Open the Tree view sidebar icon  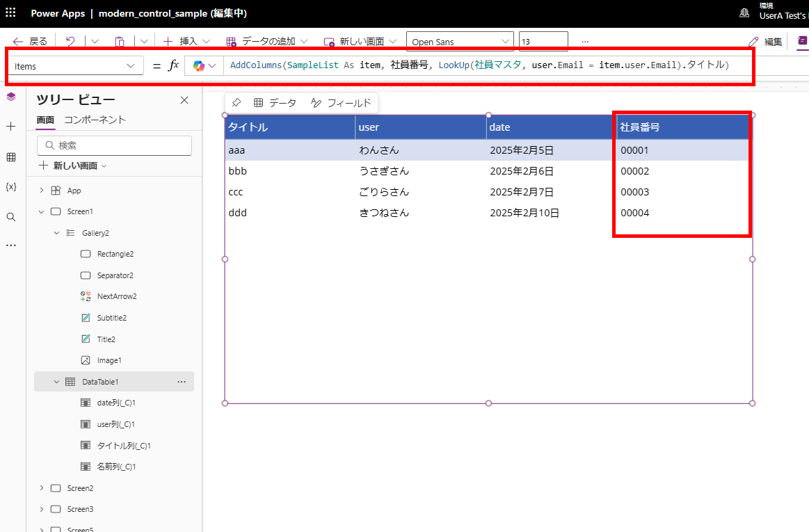[x=10, y=97]
